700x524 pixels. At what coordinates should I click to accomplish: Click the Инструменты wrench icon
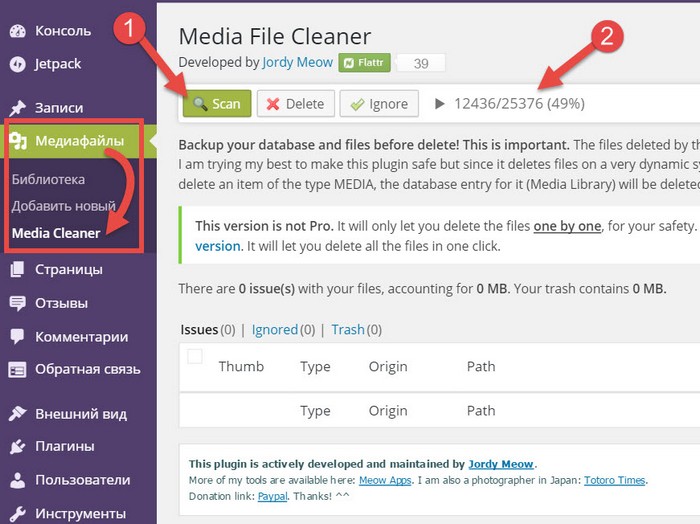pyautogui.click(x=18, y=513)
